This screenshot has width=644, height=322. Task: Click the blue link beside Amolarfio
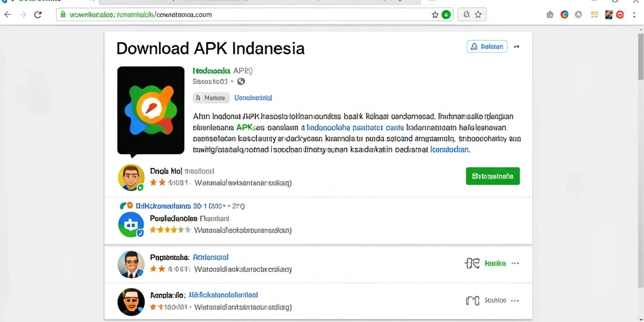click(x=223, y=295)
